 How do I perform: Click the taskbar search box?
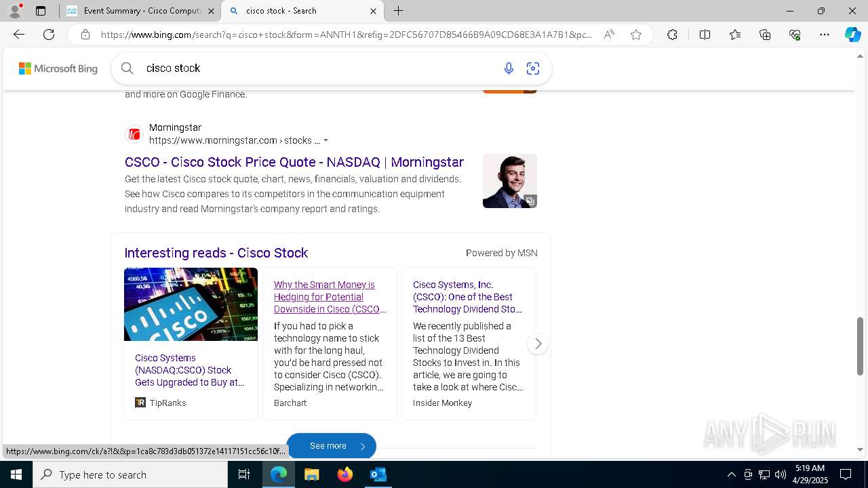click(x=130, y=474)
